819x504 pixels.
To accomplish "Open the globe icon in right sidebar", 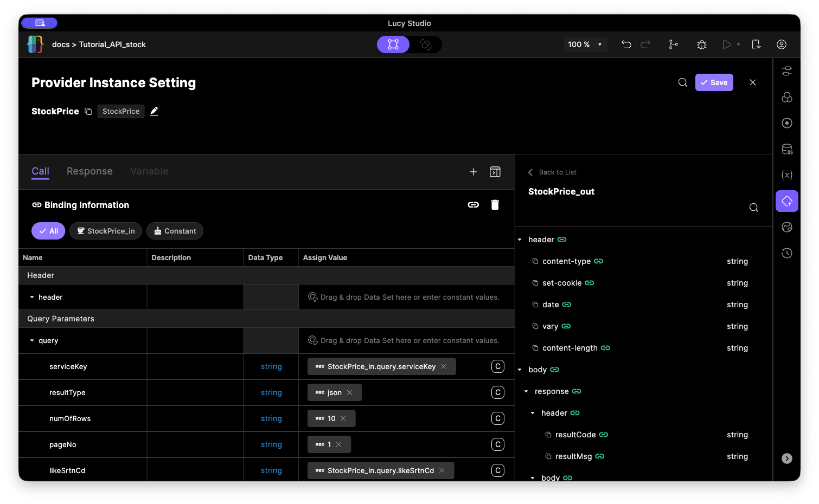I will 787,227.
